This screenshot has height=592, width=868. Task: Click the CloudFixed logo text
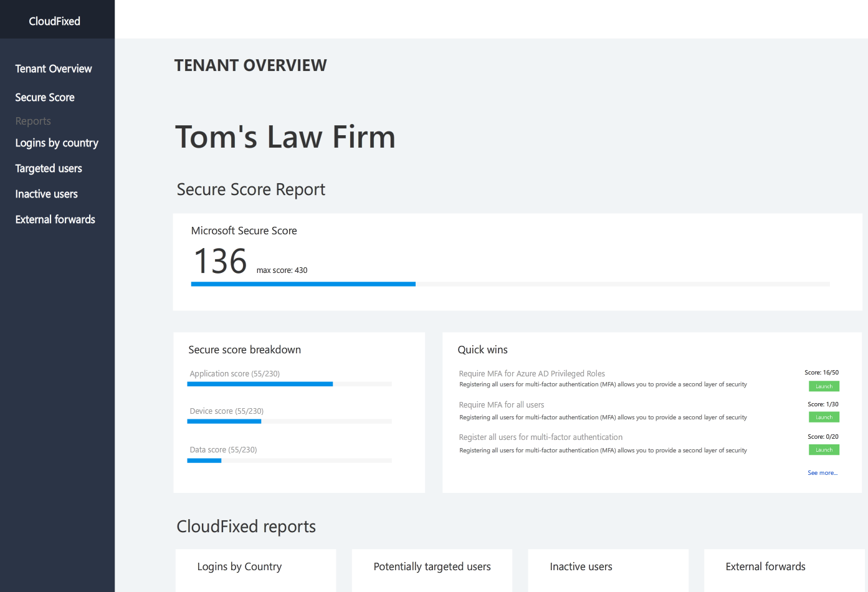(x=54, y=21)
